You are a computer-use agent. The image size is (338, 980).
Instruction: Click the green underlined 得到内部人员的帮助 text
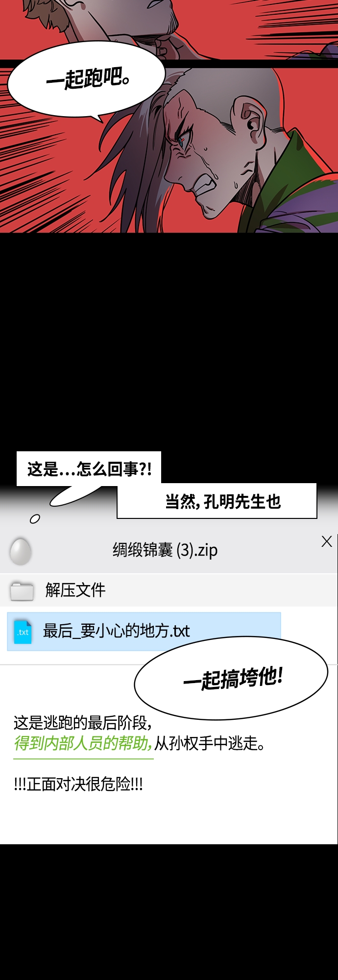83,743
